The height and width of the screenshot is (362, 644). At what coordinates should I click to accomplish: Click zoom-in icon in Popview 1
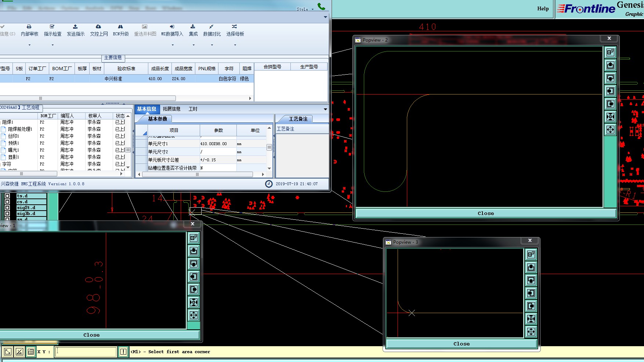194,302
